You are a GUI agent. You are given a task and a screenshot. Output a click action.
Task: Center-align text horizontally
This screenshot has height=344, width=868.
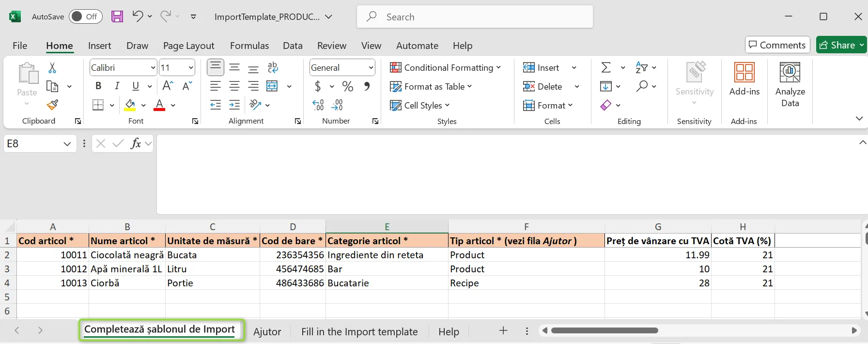pyautogui.click(x=234, y=86)
